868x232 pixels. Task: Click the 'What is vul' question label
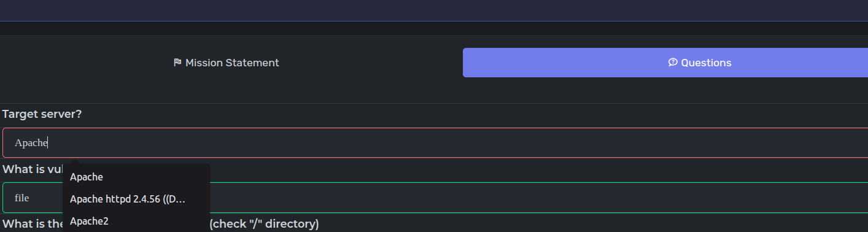point(32,169)
